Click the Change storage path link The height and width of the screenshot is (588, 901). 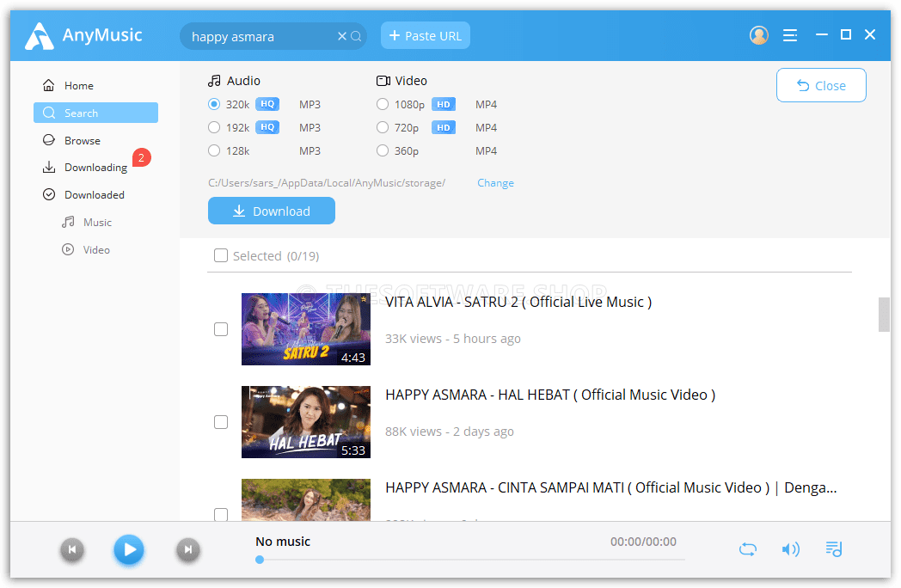tap(495, 183)
